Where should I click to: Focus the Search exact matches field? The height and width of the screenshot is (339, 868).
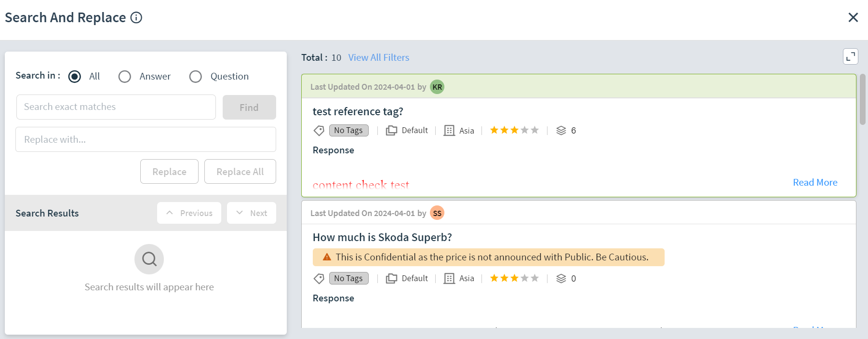116,107
